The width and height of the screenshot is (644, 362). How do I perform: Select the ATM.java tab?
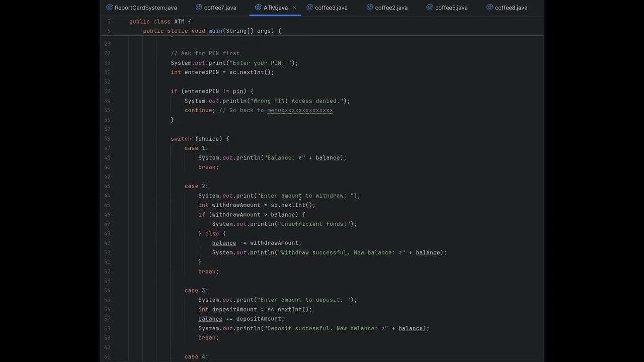(x=275, y=8)
